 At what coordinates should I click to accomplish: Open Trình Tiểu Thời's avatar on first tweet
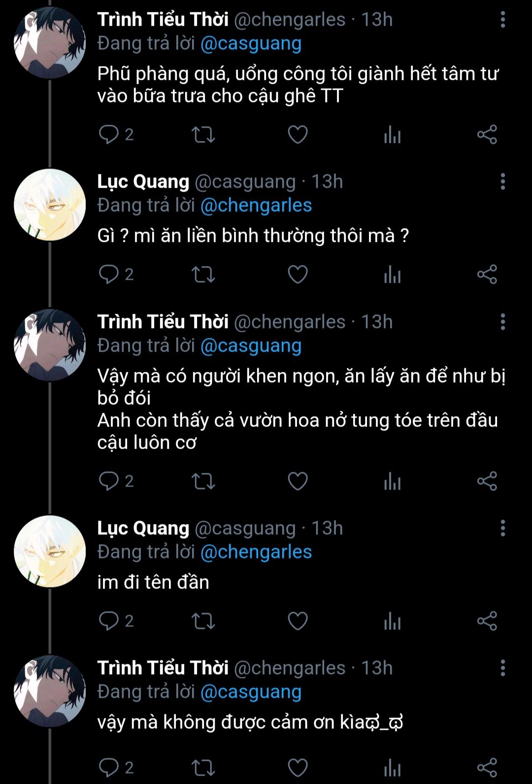[x=50, y=43]
